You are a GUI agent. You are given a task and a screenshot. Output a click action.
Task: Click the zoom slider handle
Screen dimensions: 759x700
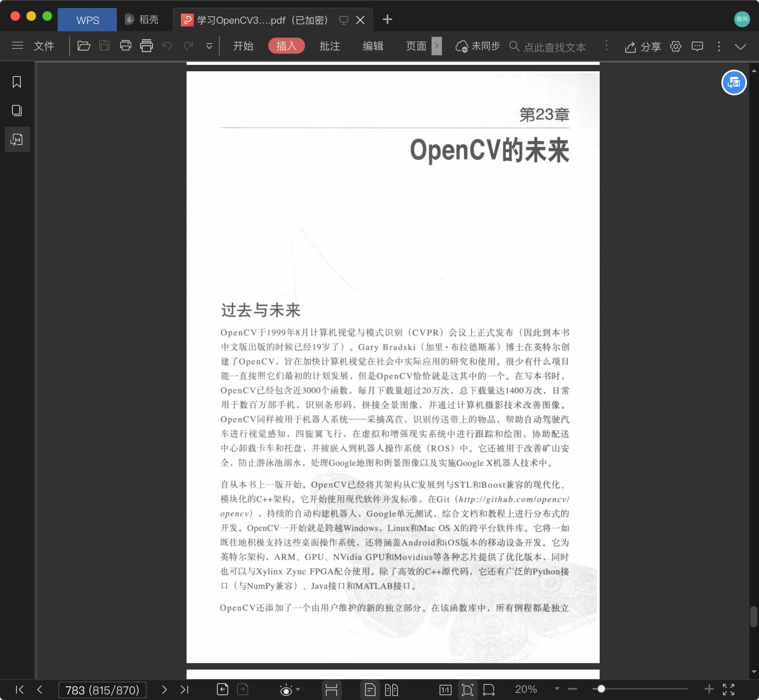(x=601, y=689)
